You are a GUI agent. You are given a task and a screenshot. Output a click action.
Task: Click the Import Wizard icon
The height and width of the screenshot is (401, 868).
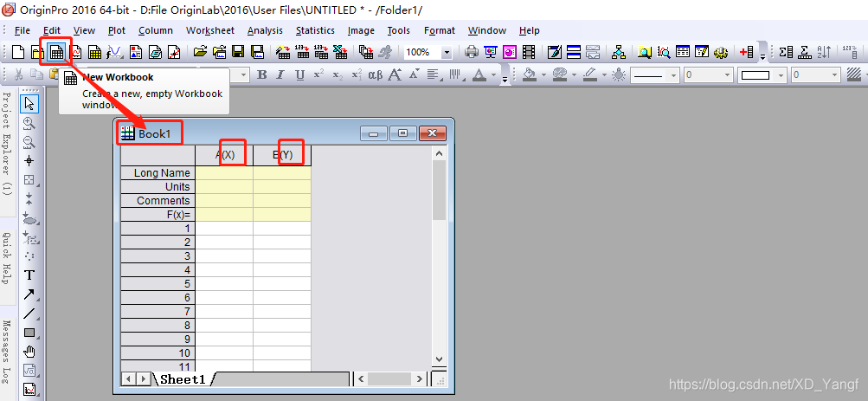(283, 53)
